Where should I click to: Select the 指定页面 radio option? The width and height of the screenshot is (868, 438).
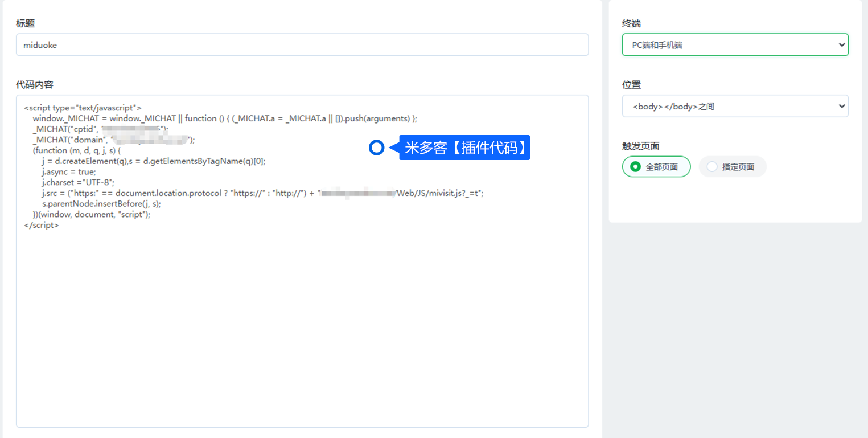tap(732, 167)
